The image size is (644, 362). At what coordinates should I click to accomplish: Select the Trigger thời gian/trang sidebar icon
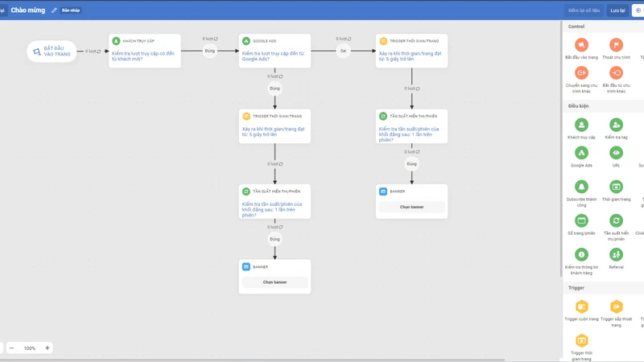point(581,340)
